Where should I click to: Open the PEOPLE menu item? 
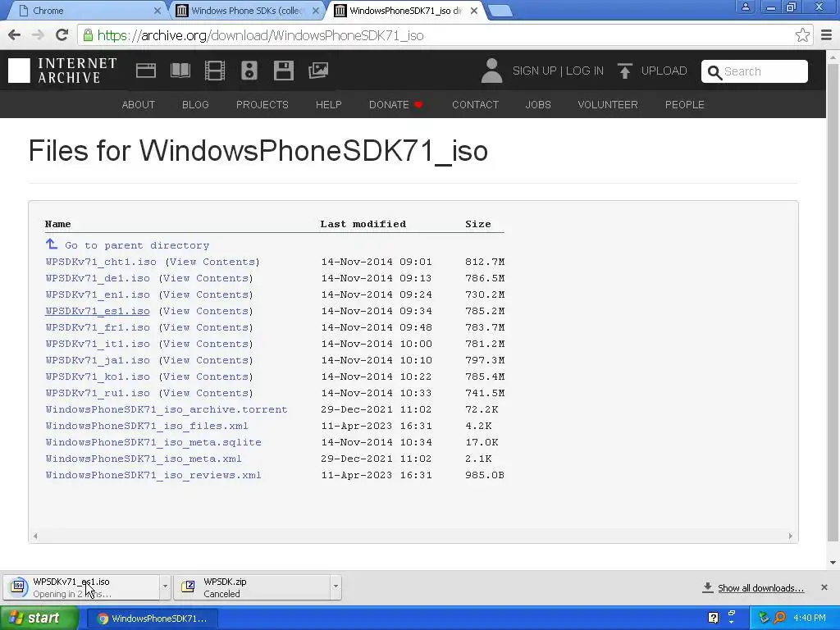[685, 104]
